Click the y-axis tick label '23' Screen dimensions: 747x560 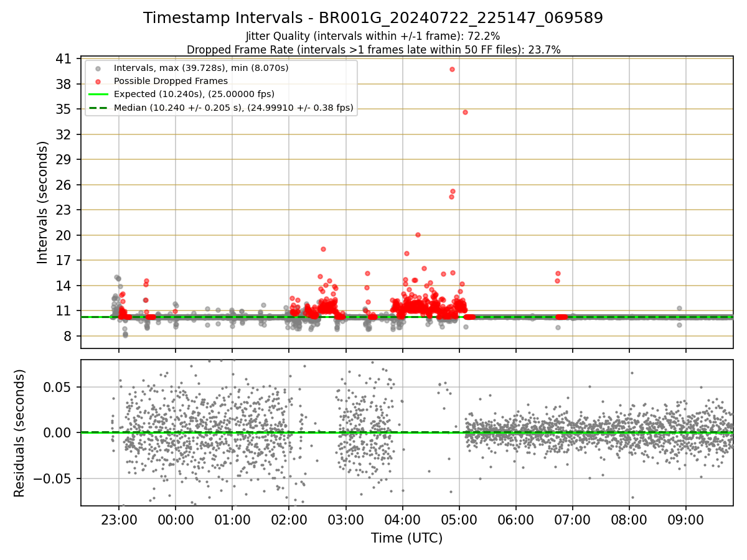63,210
